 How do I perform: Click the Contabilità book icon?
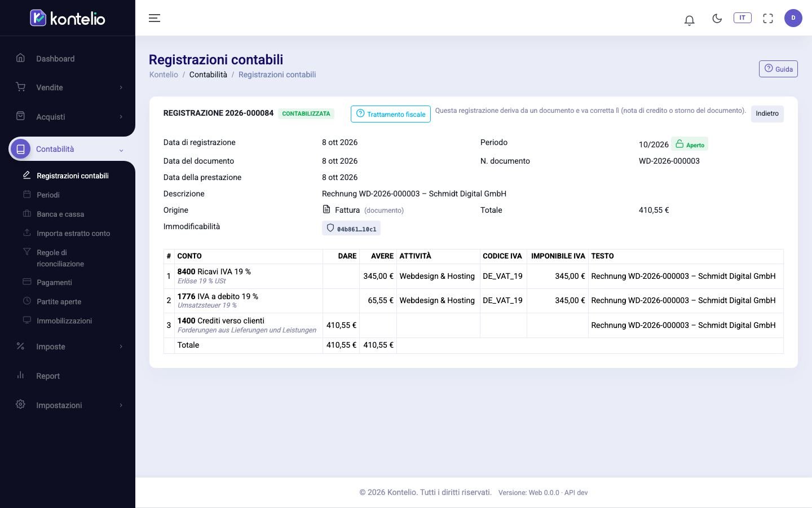pos(21,149)
